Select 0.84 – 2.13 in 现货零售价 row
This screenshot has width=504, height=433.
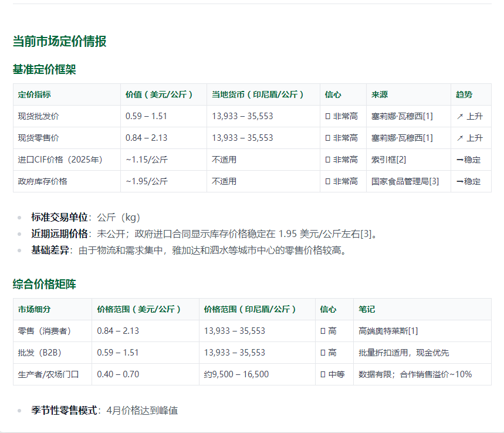[x=146, y=138]
